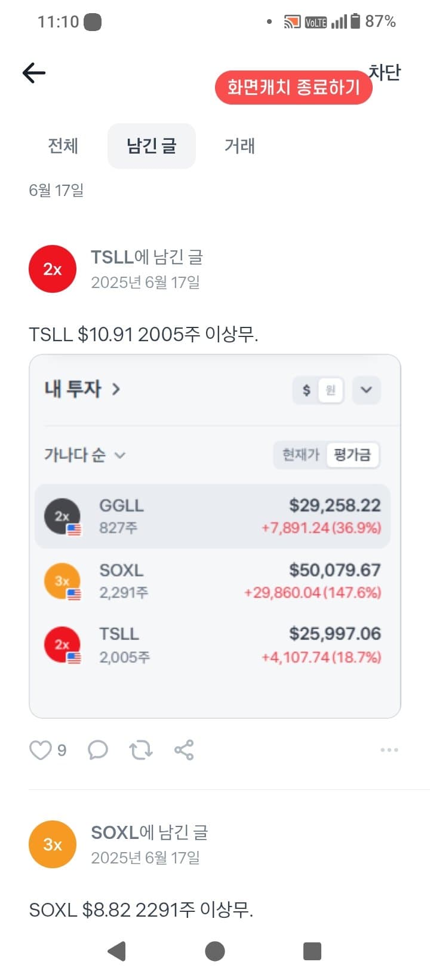430x980 pixels.
Task: Switch to the 전체 tab
Action: (x=63, y=146)
